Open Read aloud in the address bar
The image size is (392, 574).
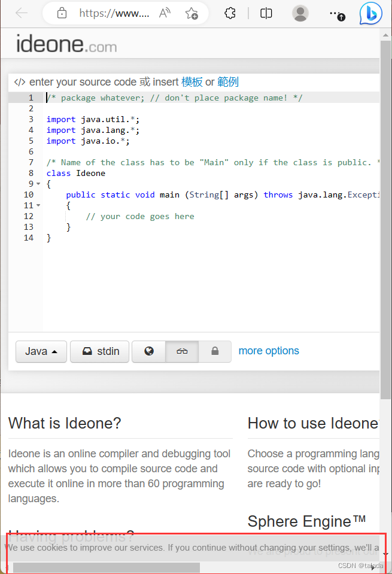[165, 13]
